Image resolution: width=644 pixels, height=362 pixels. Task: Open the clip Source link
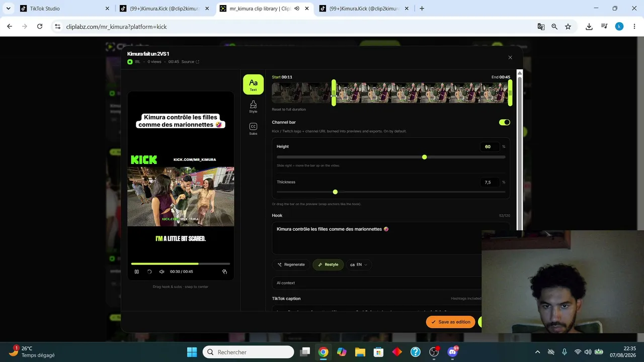click(190, 62)
